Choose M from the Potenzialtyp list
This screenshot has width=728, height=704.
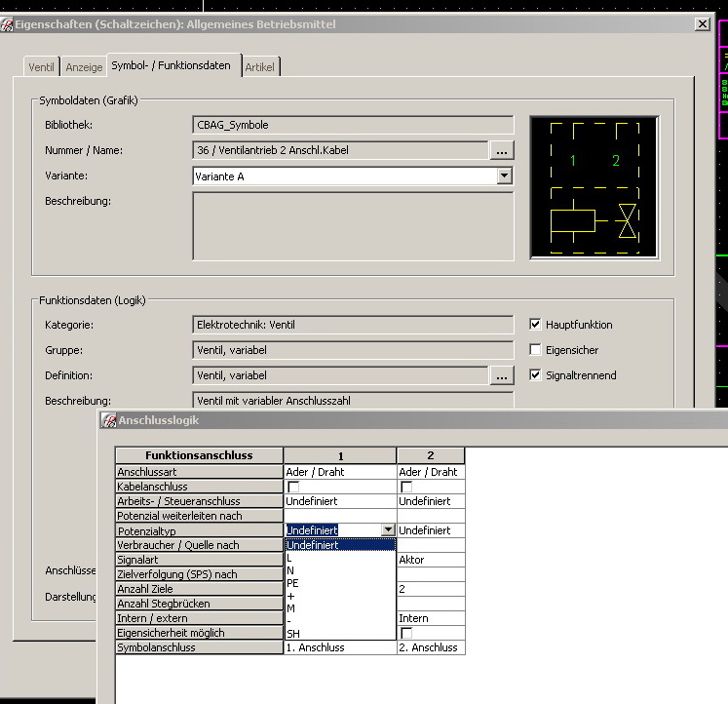click(340, 608)
